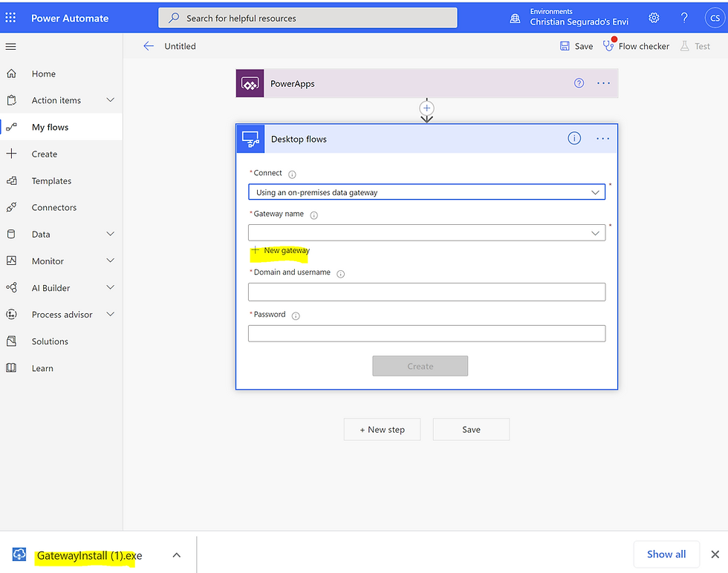Click the Save disk icon in toolbar
Viewport: 728px width, 573px height.
(x=565, y=46)
